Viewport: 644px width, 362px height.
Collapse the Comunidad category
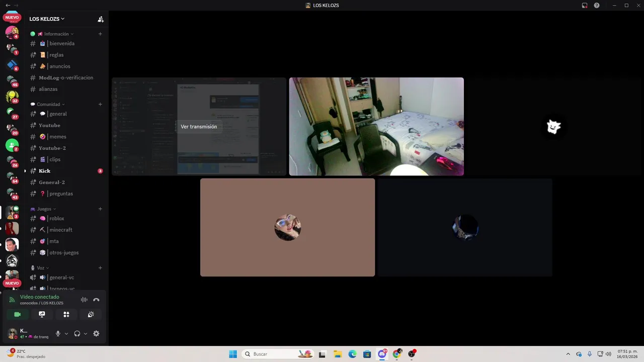48,104
